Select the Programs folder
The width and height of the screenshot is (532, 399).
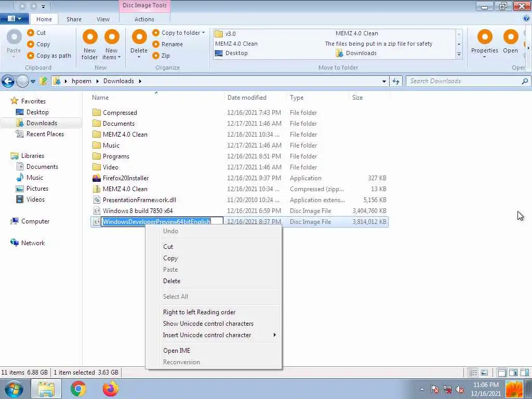pos(116,156)
